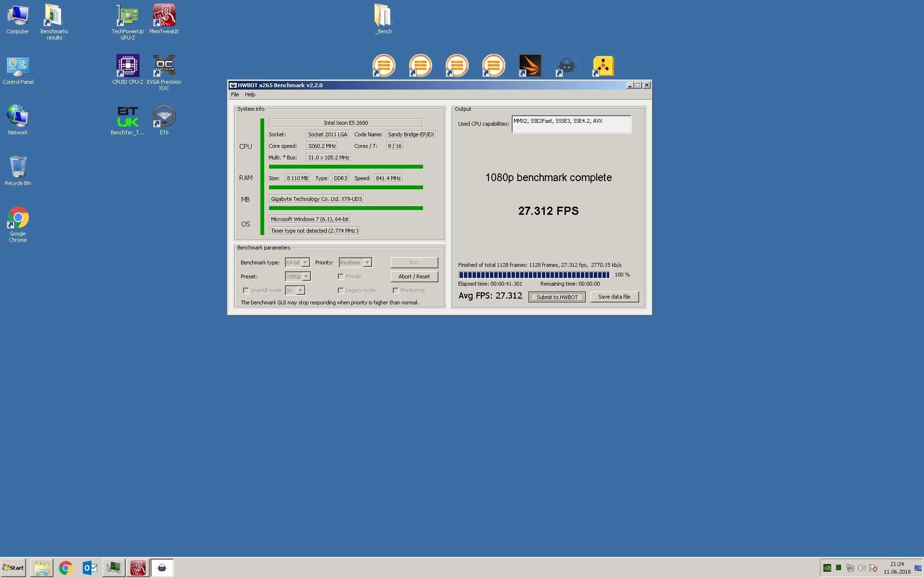
Task: Click the Intel Xeon E5 2680 field
Action: tap(346, 123)
